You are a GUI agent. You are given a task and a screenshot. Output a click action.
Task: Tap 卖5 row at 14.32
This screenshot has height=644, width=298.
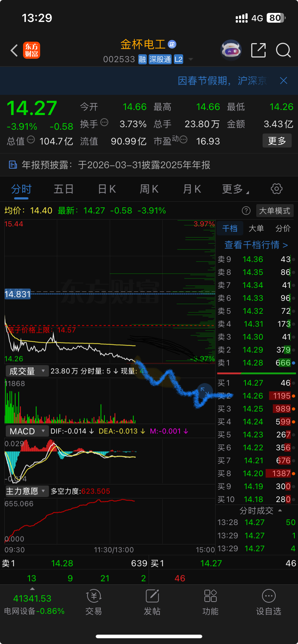[256, 311]
